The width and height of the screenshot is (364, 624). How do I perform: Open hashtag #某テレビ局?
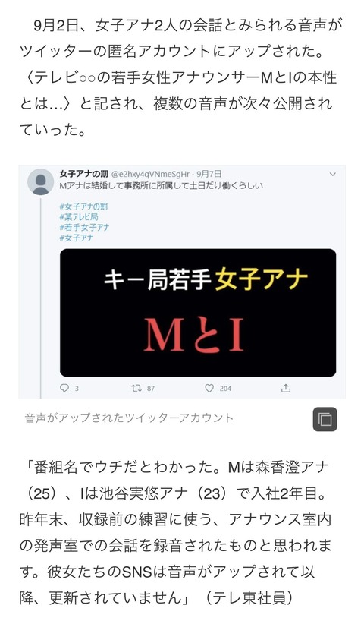[x=79, y=217]
